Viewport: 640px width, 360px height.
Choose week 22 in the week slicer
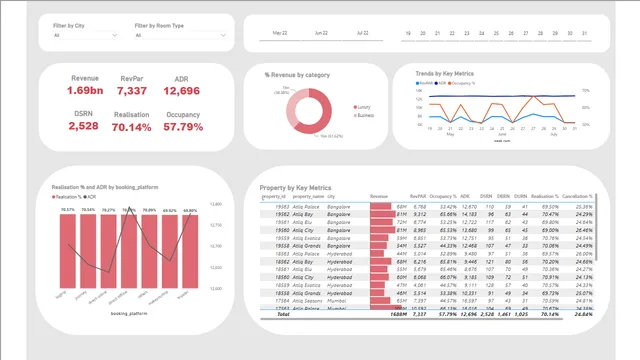click(x=452, y=33)
